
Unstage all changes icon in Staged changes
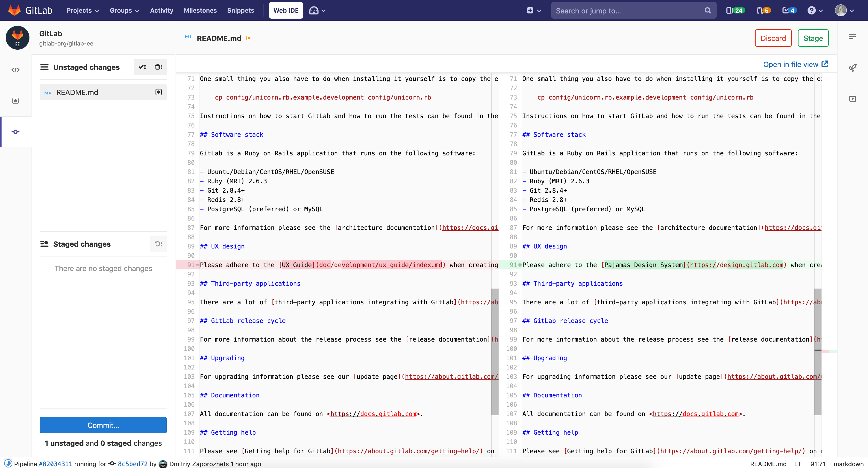[158, 244]
